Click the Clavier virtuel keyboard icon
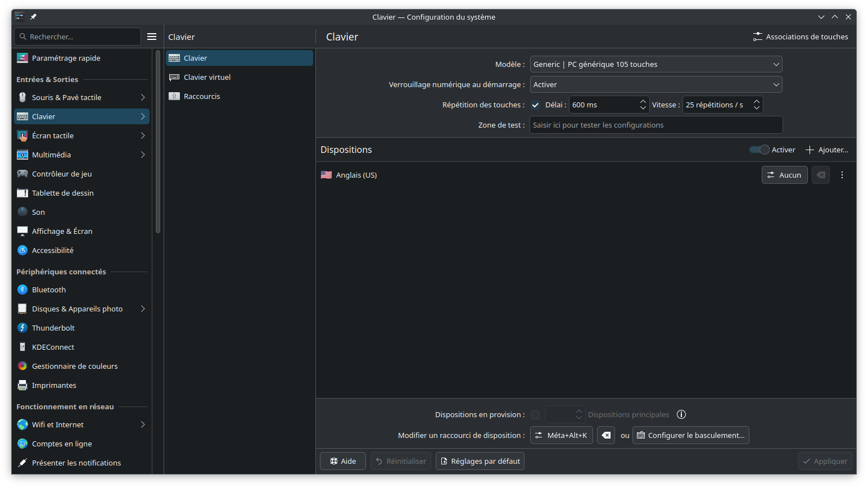 pos(174,77)
